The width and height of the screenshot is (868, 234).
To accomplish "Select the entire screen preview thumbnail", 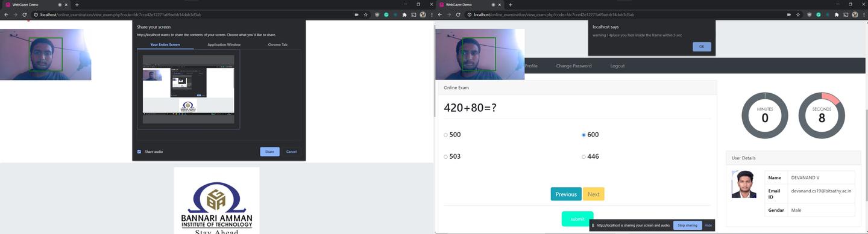I will point(188,89).
